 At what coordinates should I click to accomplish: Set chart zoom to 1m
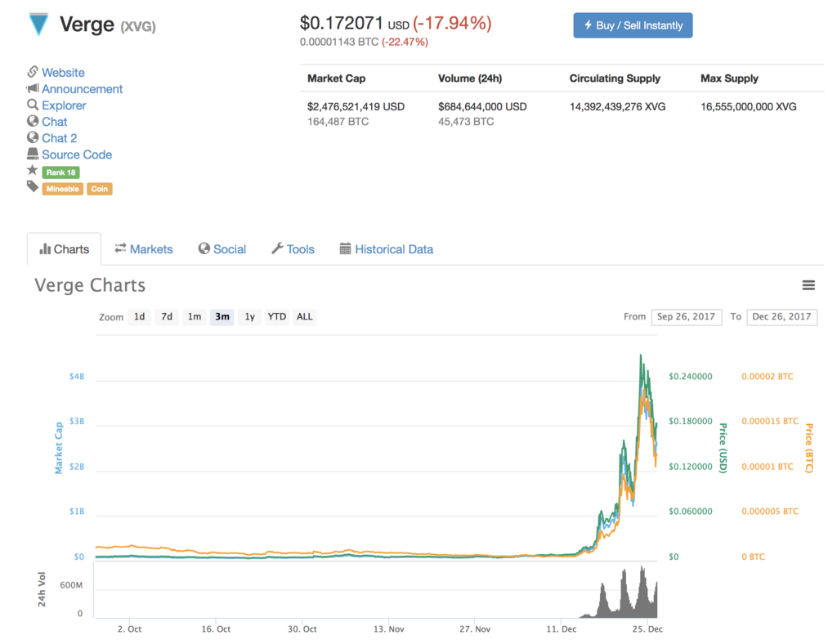click(195, 317)
